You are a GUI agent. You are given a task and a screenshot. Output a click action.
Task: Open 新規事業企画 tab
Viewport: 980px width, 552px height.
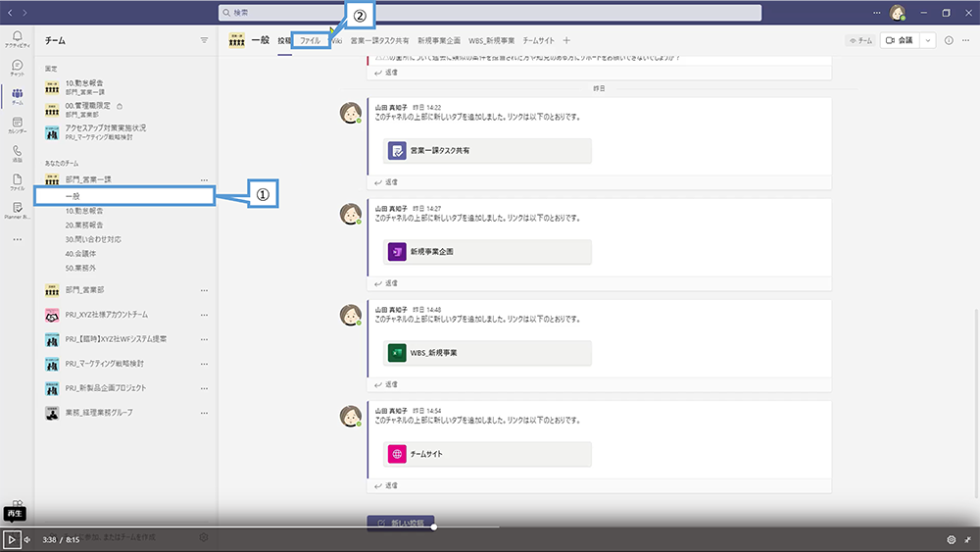click(x=439, y=40)
